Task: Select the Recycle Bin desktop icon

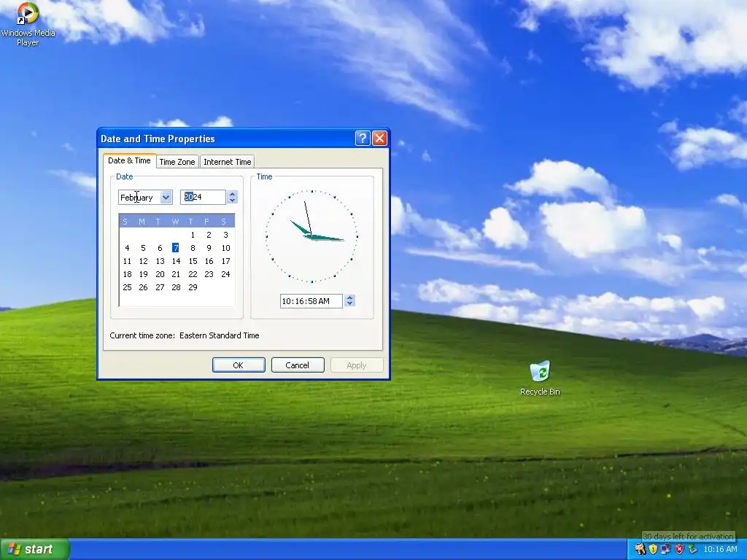Action: tap(540, 378)
